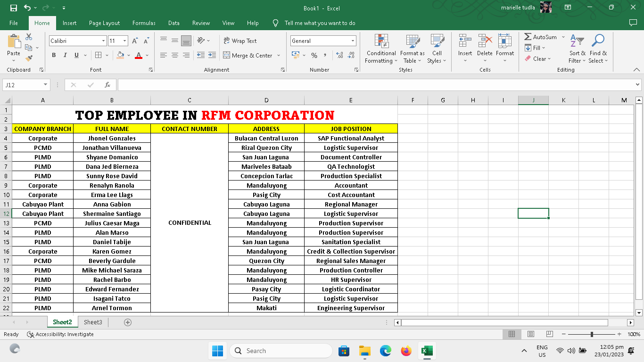
Task: Apply the red font color
Action: point(138,55)
